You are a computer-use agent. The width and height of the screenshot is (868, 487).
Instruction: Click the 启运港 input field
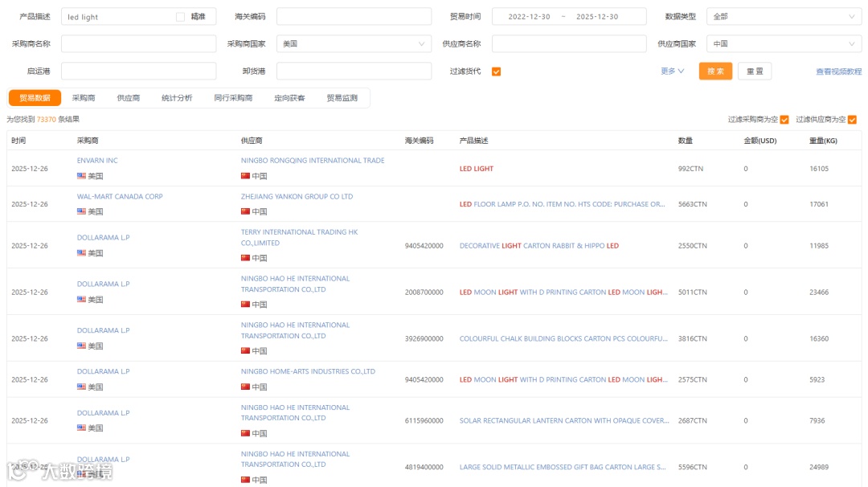pyautogui.click(x=138, y=71)
